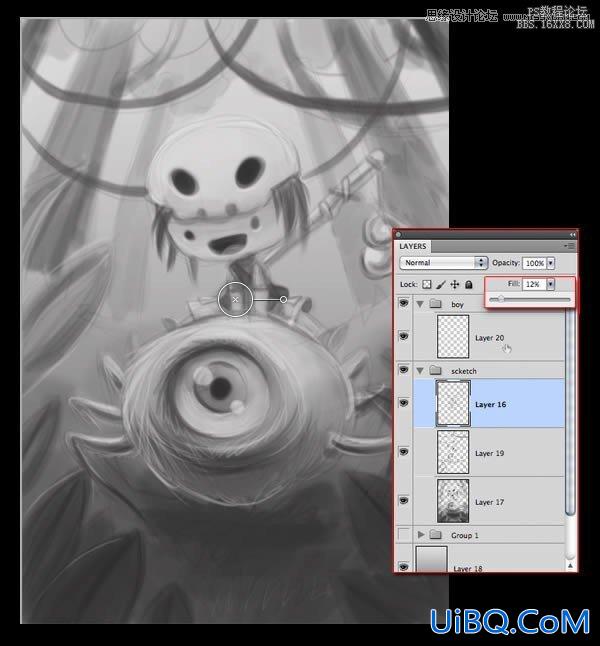Click the Layers panel vertical scrollbar thumb

click(570, 412)
